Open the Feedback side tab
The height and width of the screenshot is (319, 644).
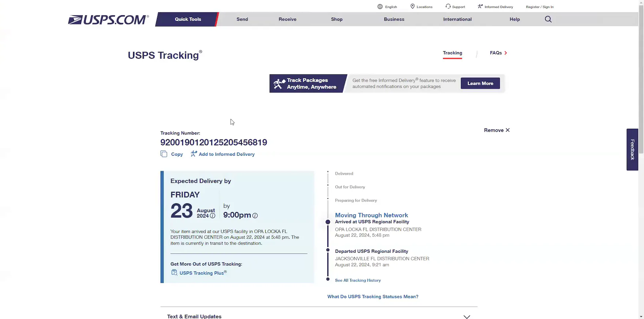632,149
